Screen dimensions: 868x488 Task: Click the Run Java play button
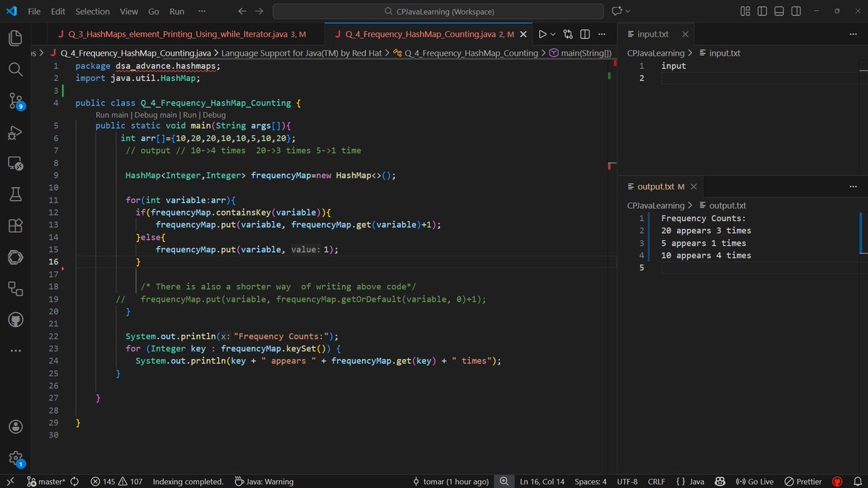click(542, 34)
